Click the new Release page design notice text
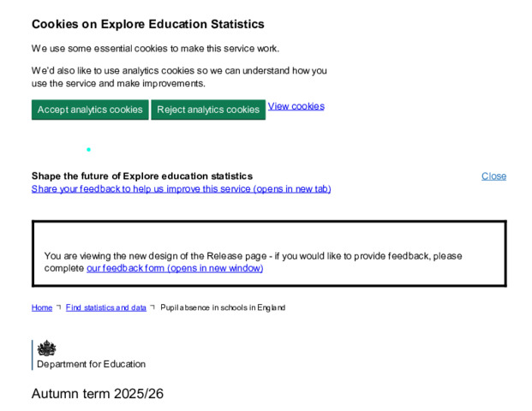 [253, 262]
